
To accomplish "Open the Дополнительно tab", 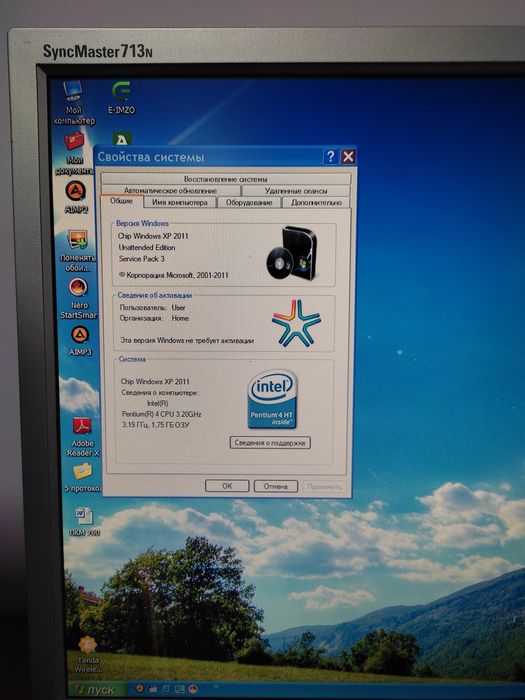I will [x=316, y=202].
